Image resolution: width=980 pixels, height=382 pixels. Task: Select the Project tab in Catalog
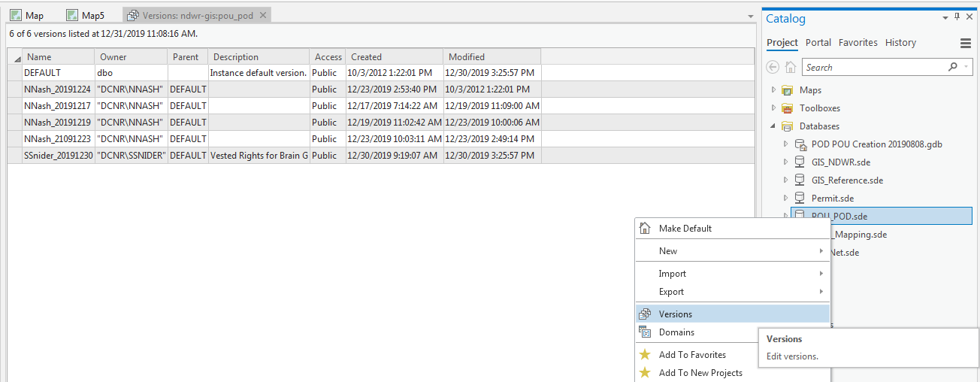tap(782, 43)
